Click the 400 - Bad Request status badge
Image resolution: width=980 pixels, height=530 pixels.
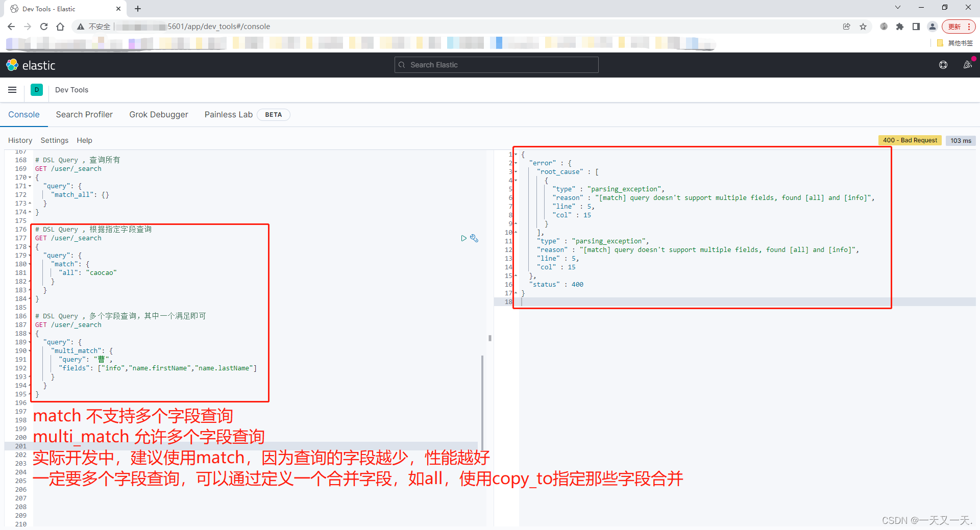[x=910, y=140]
